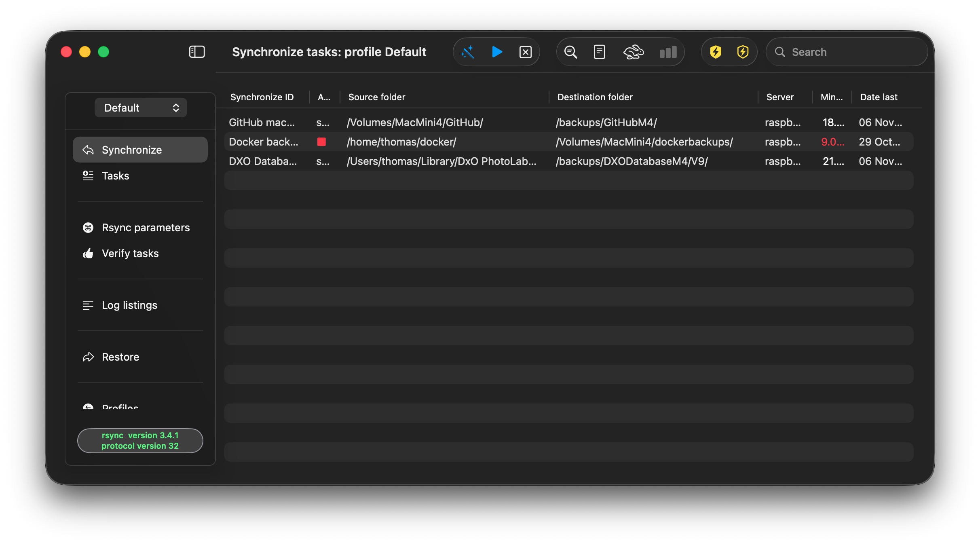Click the red square on Docker backup row

pos(321,142)
